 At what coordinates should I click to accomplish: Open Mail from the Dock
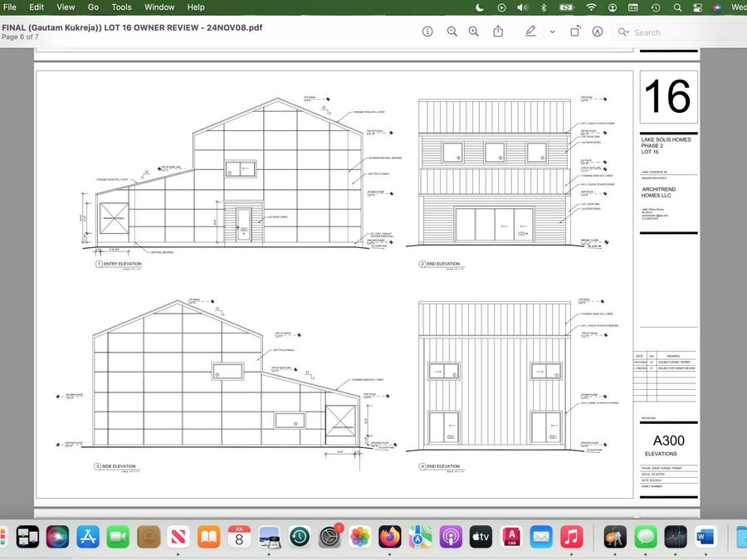tap(541, 537)
